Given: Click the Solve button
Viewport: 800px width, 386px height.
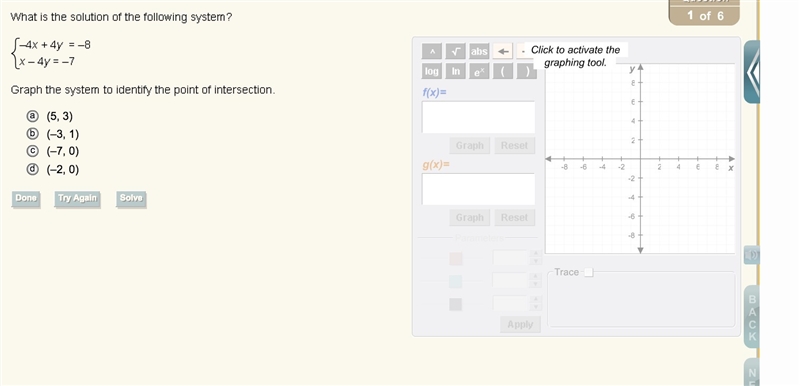Looking at the screenshot, I should coord(131,198).
